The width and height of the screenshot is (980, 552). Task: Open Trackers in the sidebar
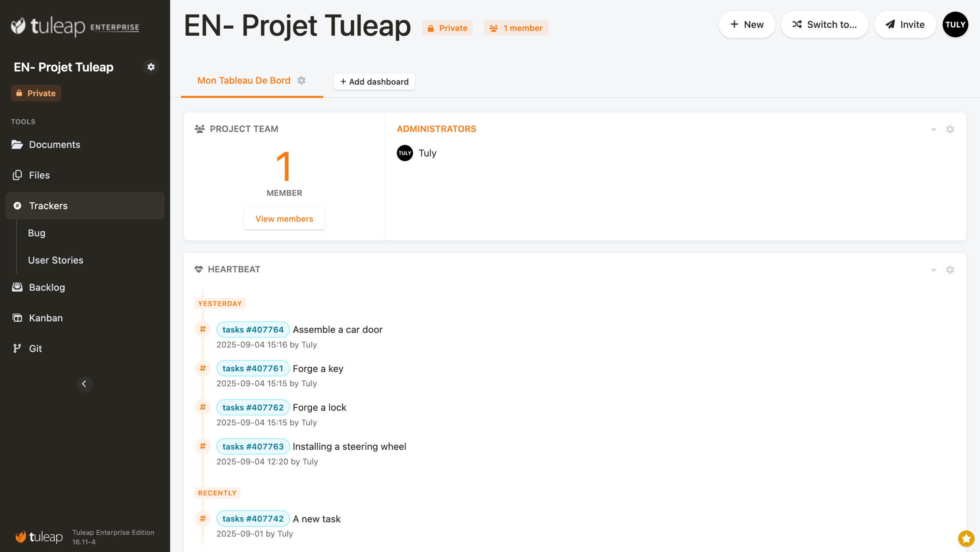pyautogui.click(x=48, y=206)
